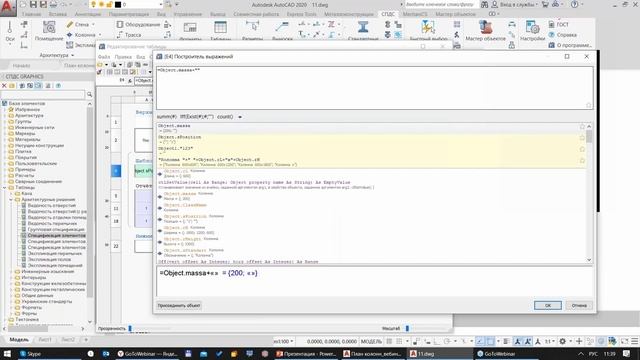Open the dropdown arrow next to Колонна
Screen dimensions: 640x360
pyautogui.click(x=100, y=35)
